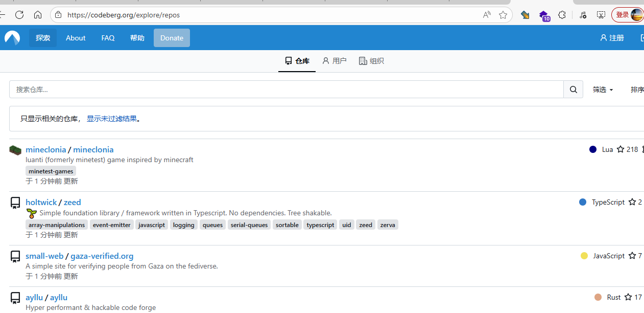This screenshot has height=313, width=644.
Task: Click the zeed topic tag
Action: click(x=366, y=225)
